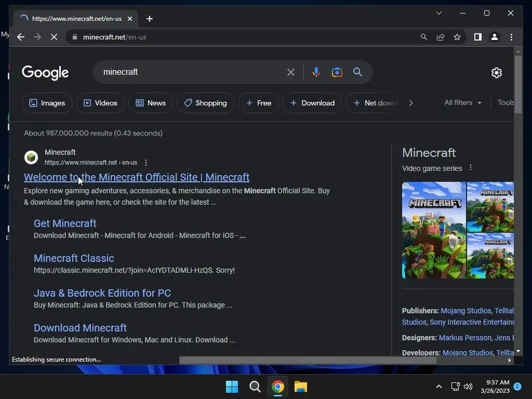Open the three-dot menu beside the minecraft.net URL

[x=146, y=163]
